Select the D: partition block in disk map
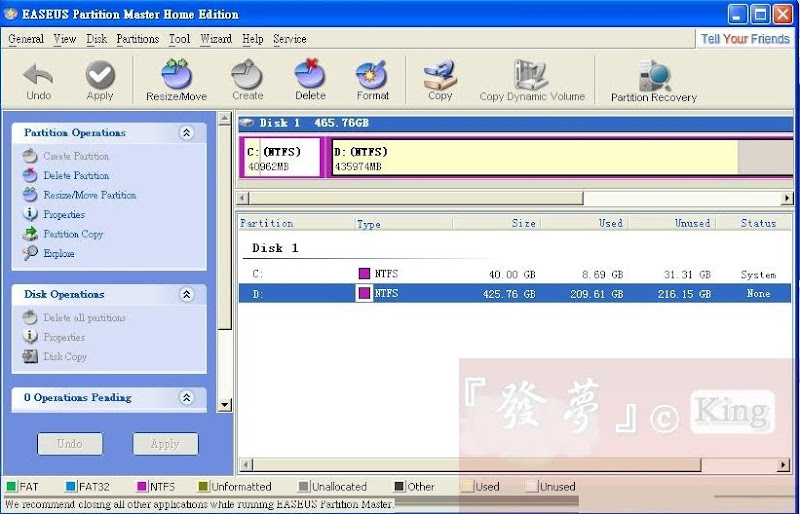 pyautogui.click(x=560, y=158)
